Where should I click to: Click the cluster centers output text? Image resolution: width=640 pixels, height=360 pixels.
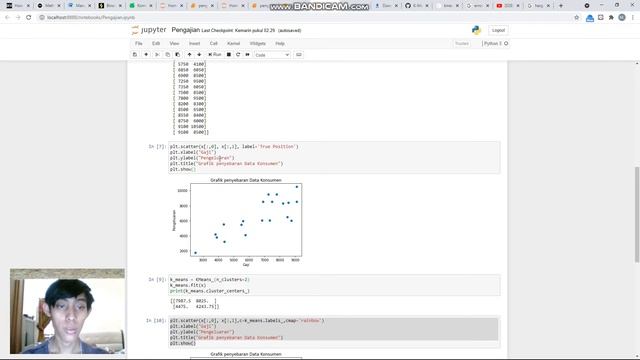(x=195, y=304)
